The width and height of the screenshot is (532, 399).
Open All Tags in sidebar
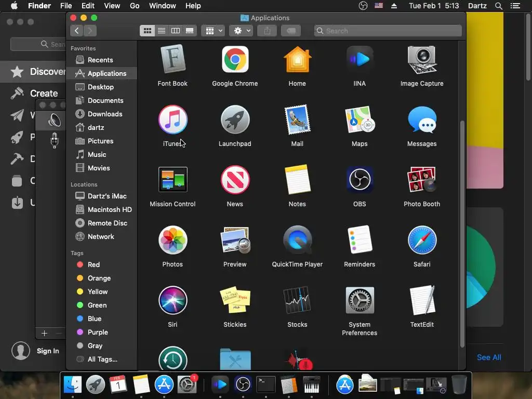(x=102, y=360)
